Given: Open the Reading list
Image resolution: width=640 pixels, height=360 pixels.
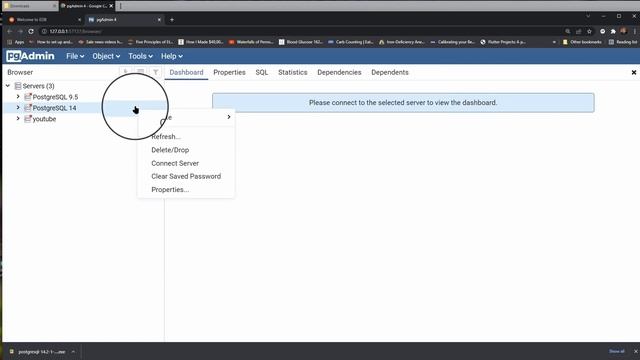Looking at the screenshot, I should click(623, 42).
